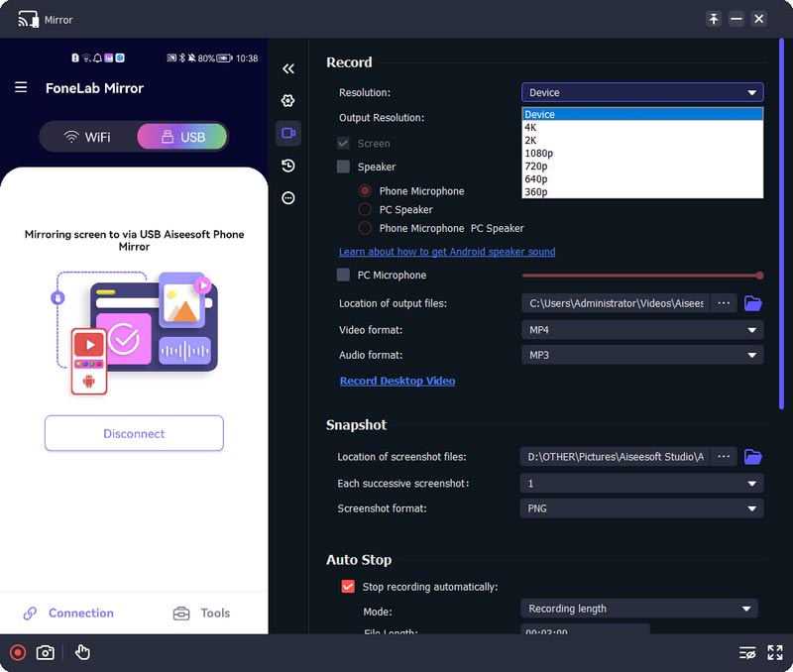Open the Screenshot format dropdown

[x=642, y=508]
